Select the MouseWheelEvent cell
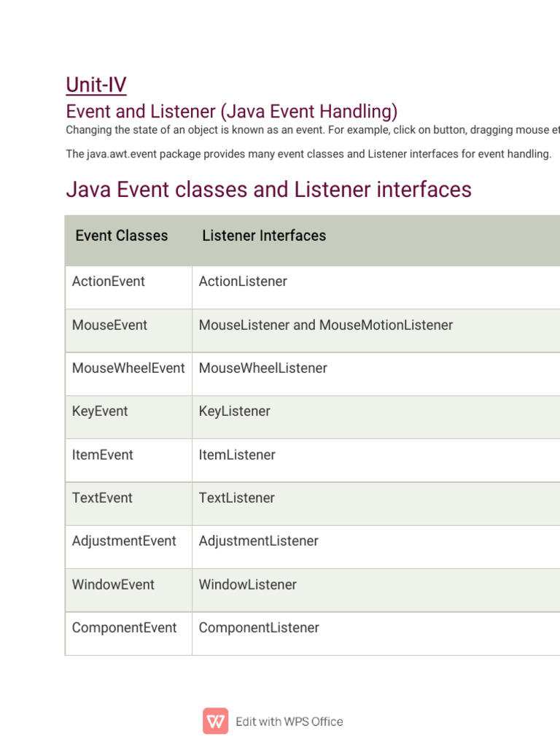 128,368
